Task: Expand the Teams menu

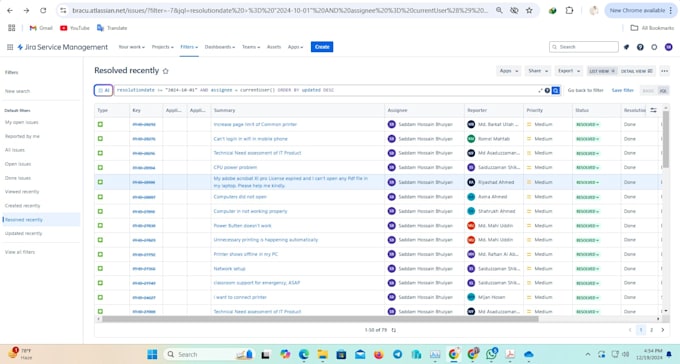Action: (x=251, y=47)
